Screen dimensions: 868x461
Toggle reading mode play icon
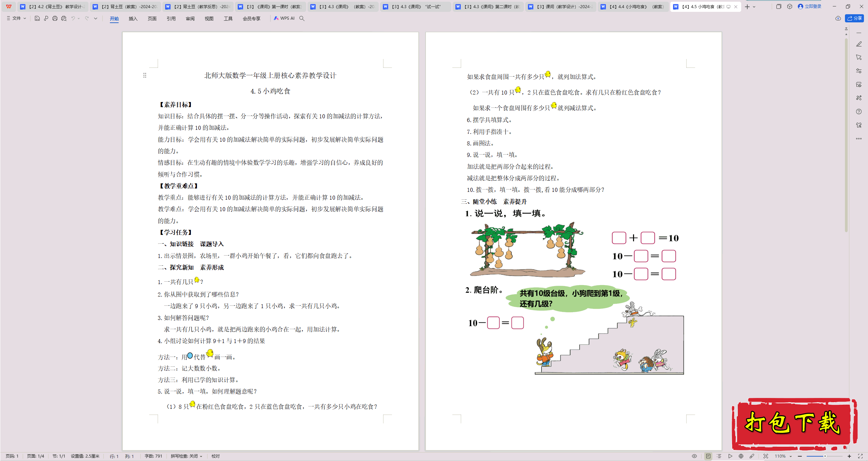(x=730, y=456)
